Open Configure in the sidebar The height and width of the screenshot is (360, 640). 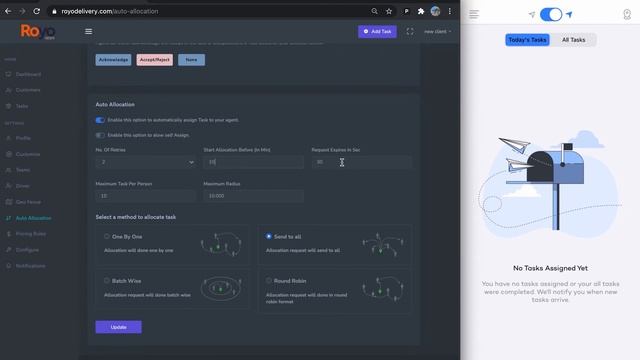coord(27,250)
